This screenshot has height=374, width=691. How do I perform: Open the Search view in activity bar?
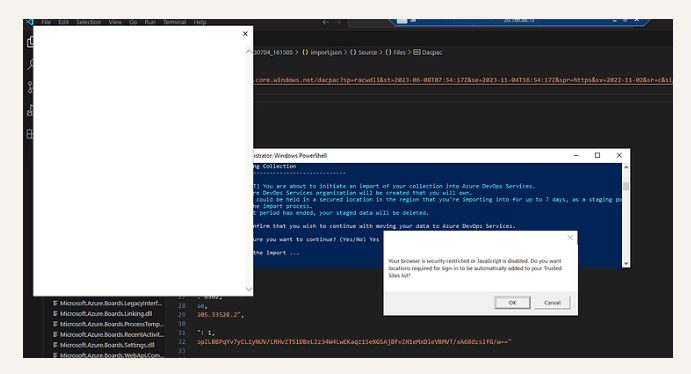[30, 65]
